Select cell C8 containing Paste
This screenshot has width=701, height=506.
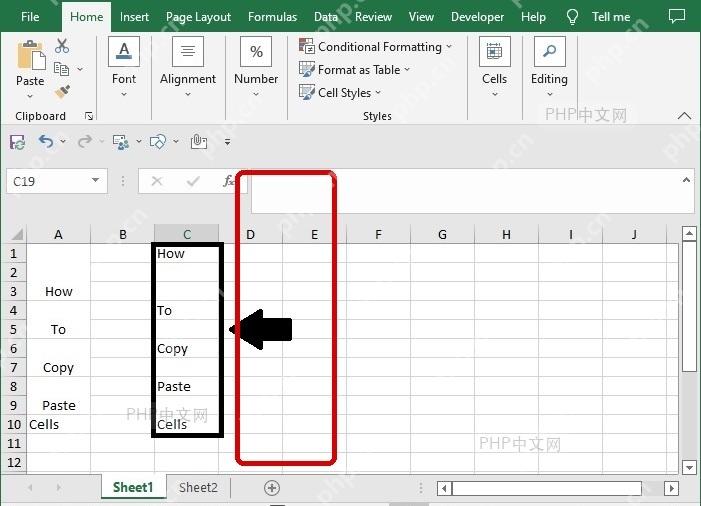(x=186, y=386)
